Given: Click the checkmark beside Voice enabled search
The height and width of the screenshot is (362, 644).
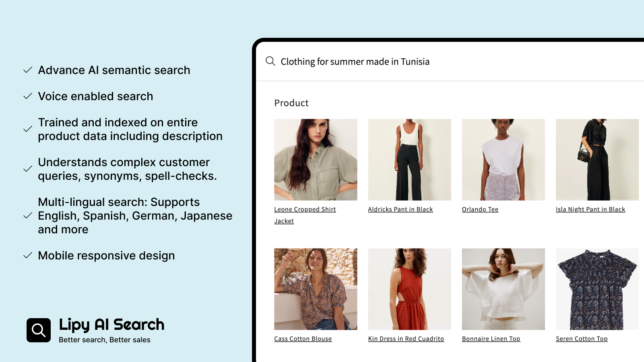Looking at the screenshot, I should tap(27, 96).
